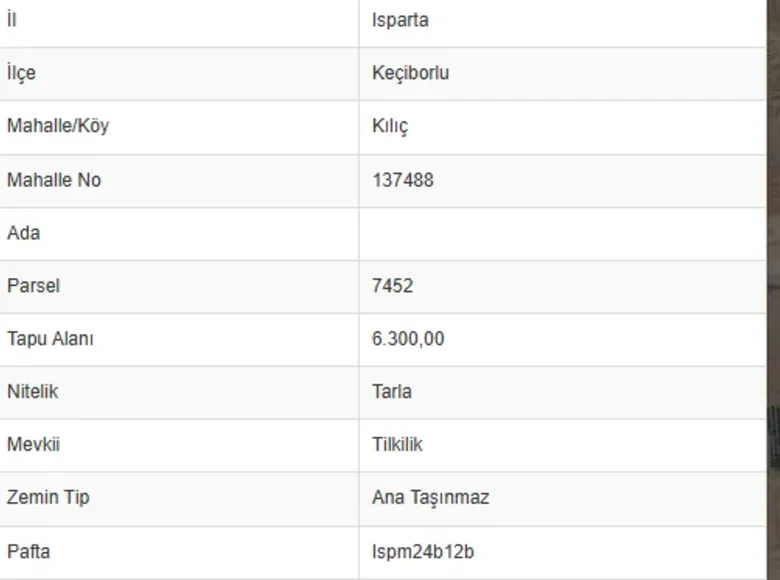
Task: Click the Nitelik row label
Action: pyautogui.click(x=32, y=392)
